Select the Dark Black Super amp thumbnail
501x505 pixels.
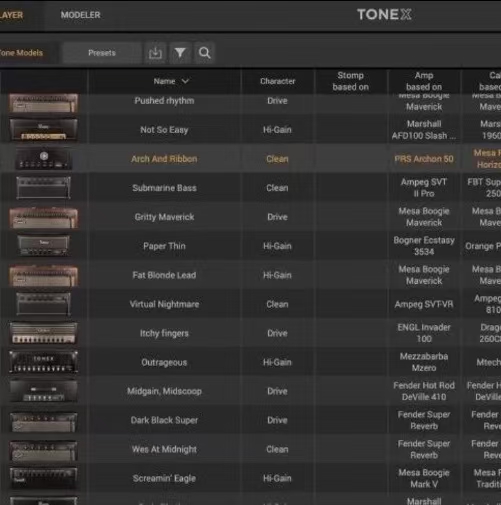click(x=44, y=422)
